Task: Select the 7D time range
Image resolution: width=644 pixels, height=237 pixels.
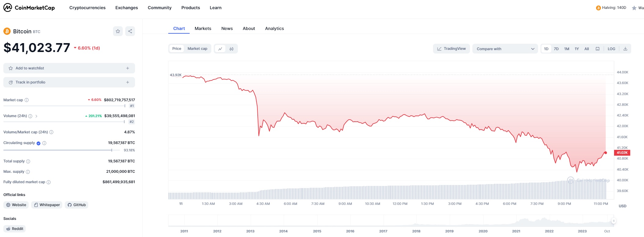Action: coord(556,49)
